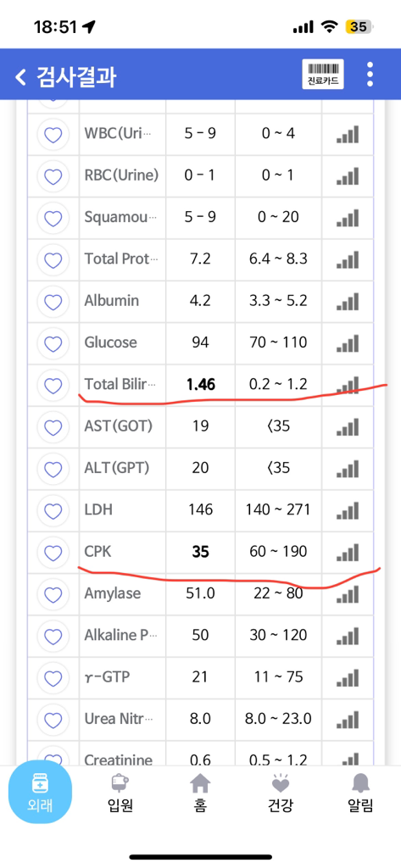The height and width of the screenshot is (868, 401).
Task: Tap the ALT(GPT) result value 20
Action: pyautogui.click(x=200, y=468)
